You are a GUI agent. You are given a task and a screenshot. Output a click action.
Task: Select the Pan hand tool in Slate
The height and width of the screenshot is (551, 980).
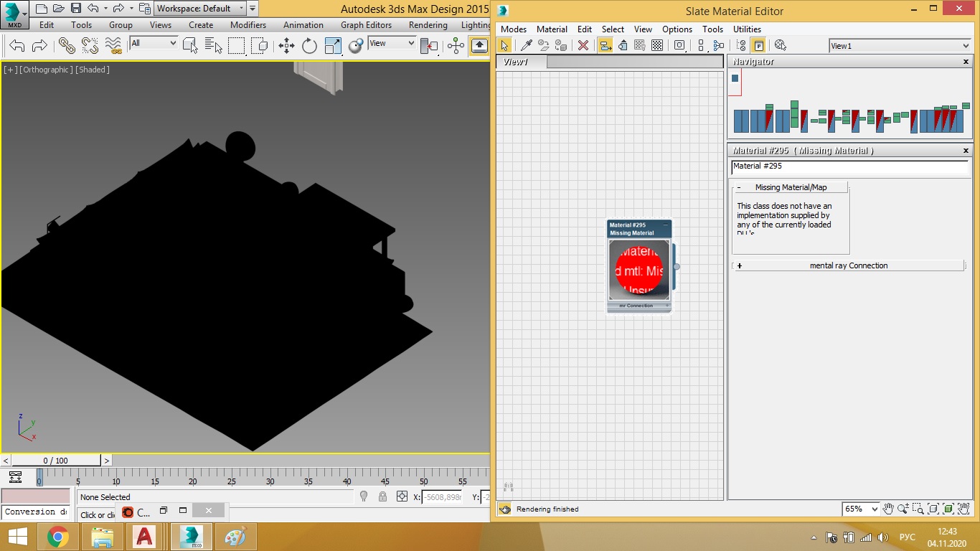pos(888,509)
